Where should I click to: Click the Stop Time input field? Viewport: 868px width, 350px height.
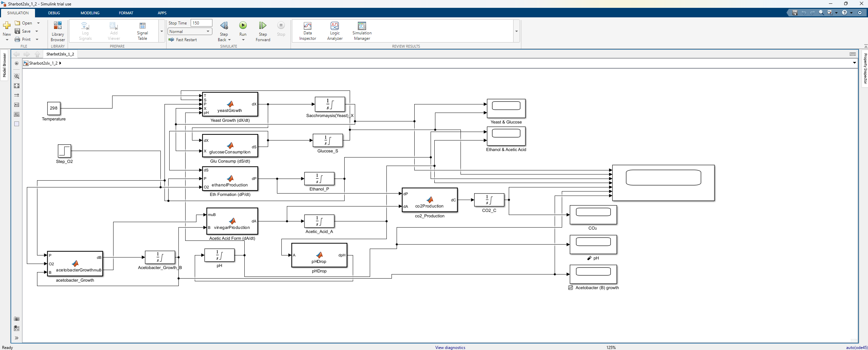[x=201, y=23]
